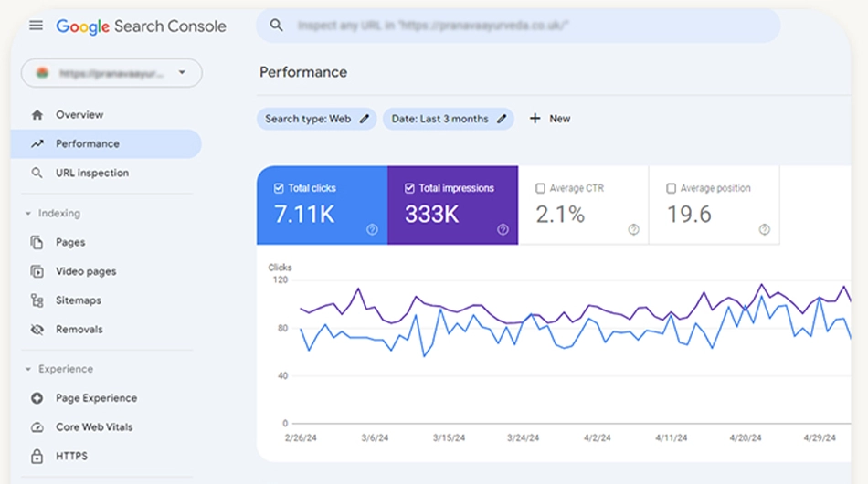The height and width of the screenshot is (484, 868).
Task: Click the 2.1% average CTR value
Action: 560,215
